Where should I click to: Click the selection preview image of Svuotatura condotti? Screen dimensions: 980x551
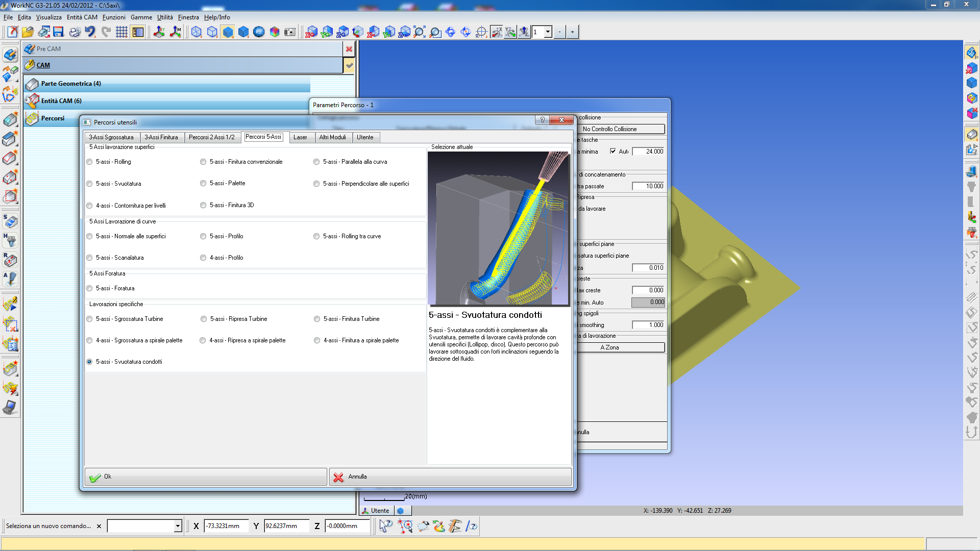pos(499,229)
